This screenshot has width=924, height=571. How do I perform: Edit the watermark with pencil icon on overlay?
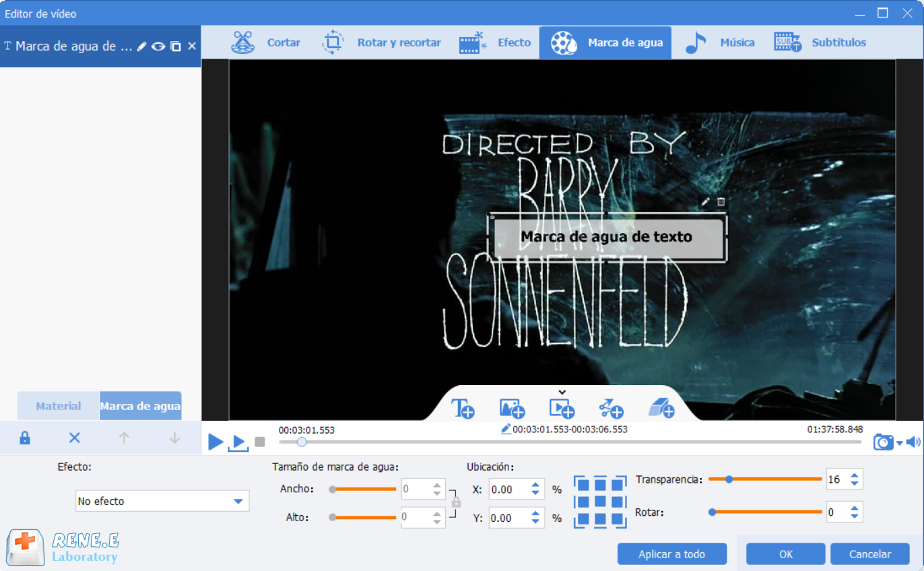(x=705, y=201)
